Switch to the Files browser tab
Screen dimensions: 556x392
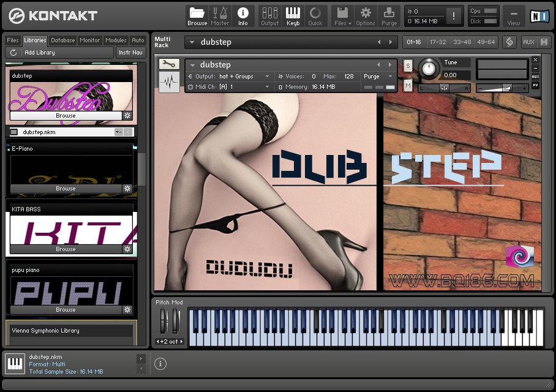pyautogui.click(x=13, y=40)
